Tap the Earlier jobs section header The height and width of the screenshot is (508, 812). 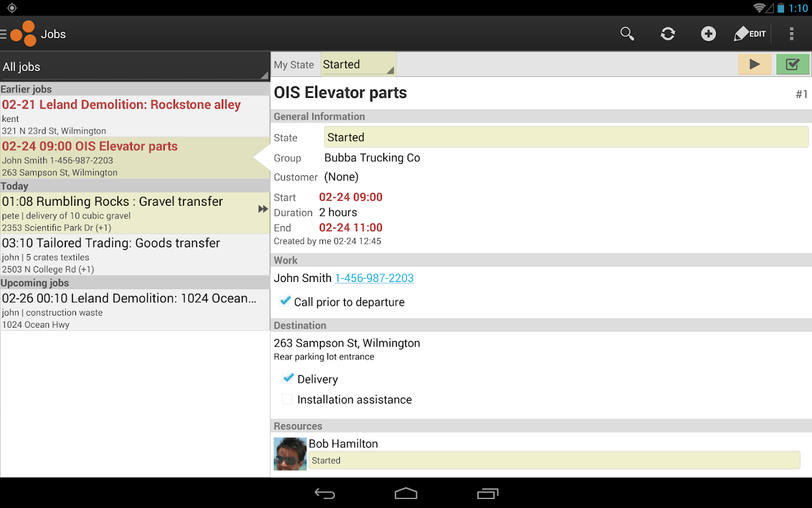pos(135,89)
